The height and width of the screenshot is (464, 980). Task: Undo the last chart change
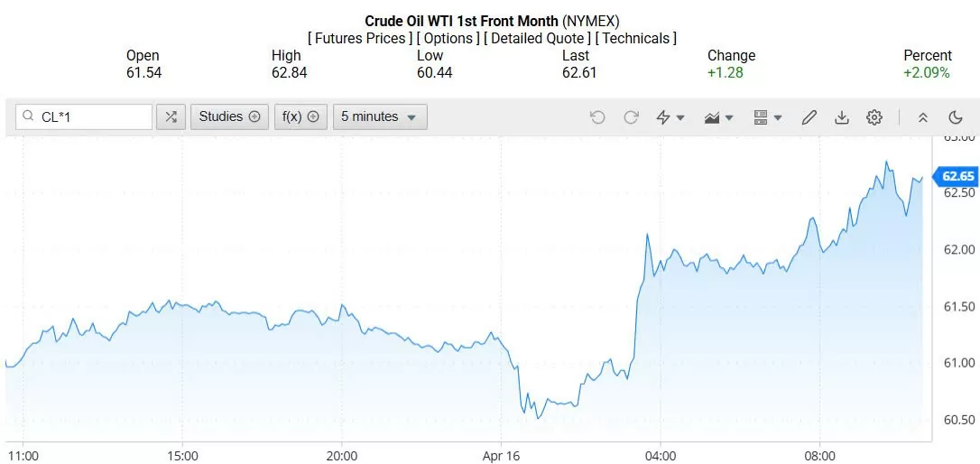point(597,117)
